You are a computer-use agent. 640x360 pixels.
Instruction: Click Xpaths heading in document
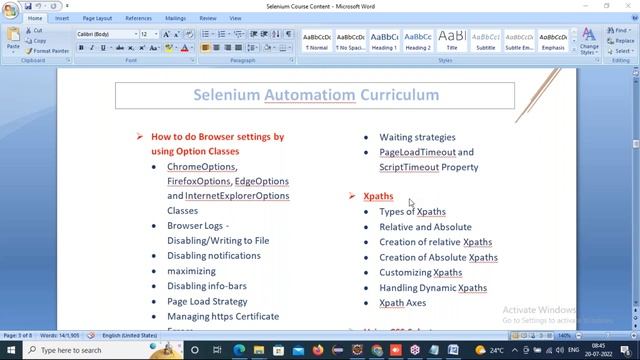(x=378, y=196)
